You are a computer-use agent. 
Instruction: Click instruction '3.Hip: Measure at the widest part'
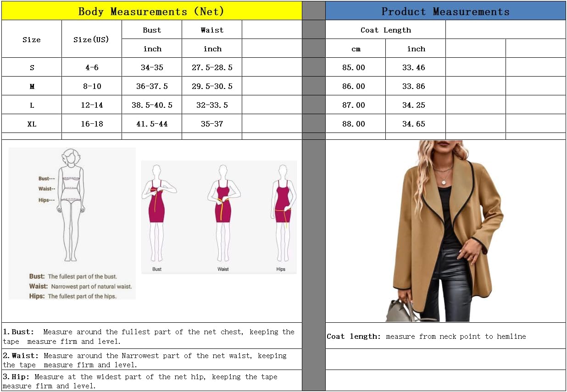140,381
